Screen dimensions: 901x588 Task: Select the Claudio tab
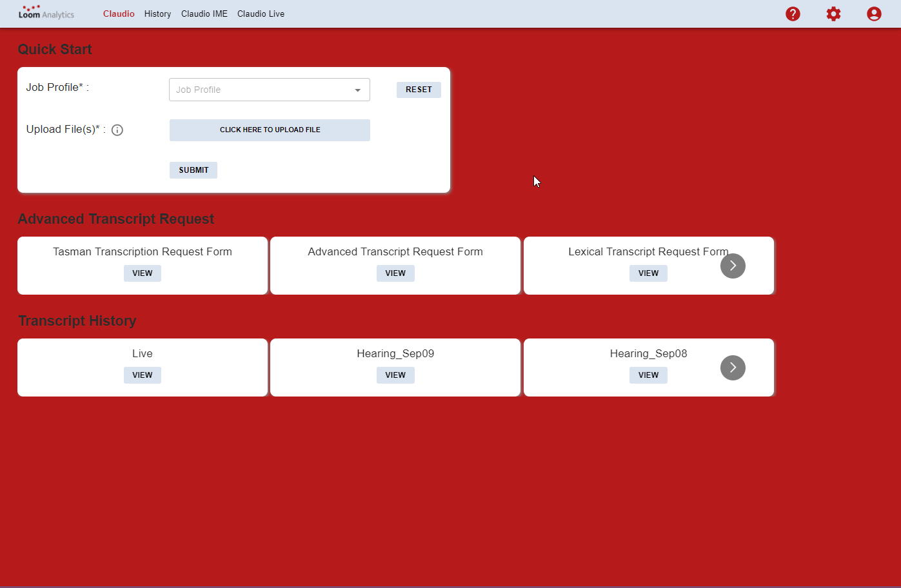119,14
